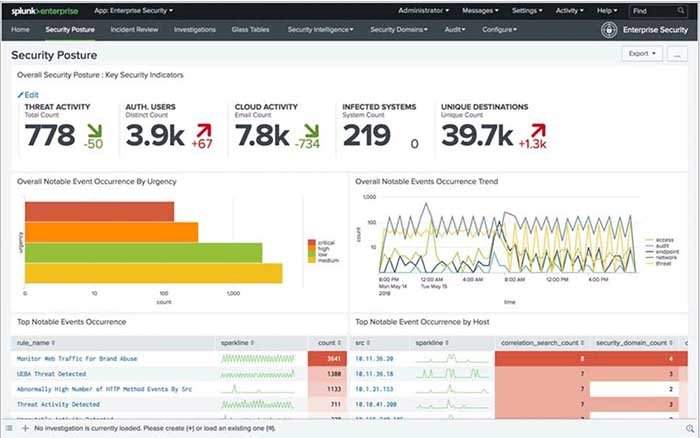Image resolution: width=700 pixels, height=438 pixels.
Task: Expand the Audit menu
Action: (455, 29)
